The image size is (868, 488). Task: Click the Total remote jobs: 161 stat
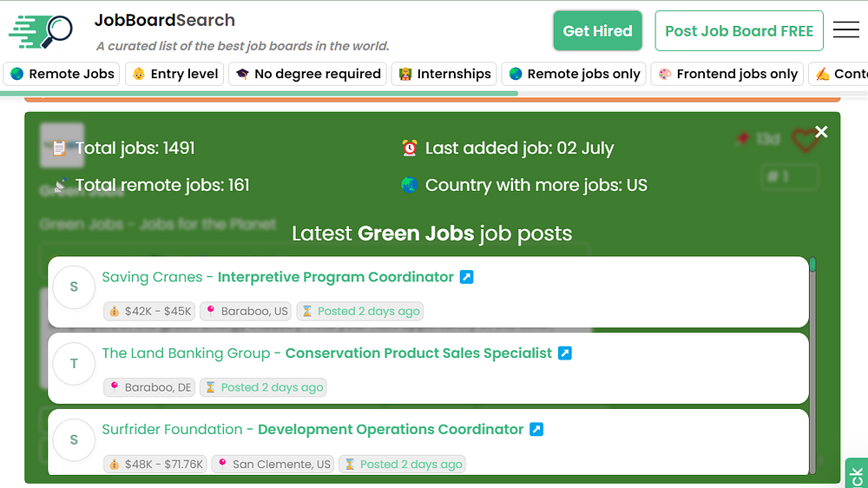[162, 185]
